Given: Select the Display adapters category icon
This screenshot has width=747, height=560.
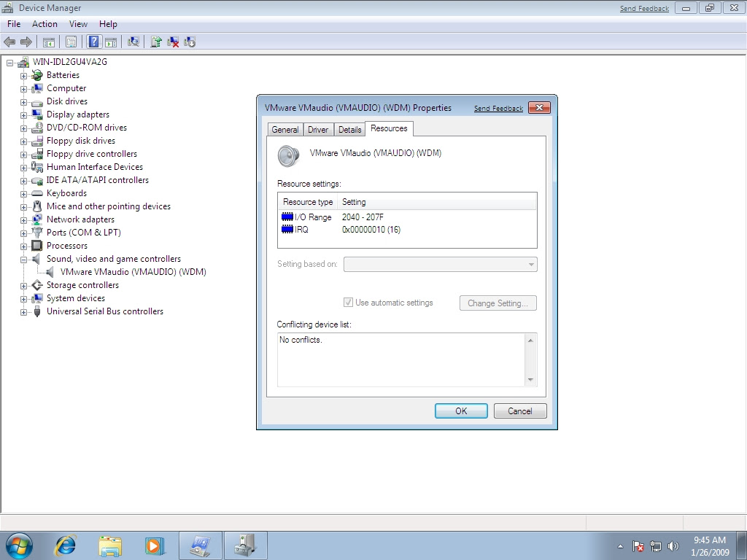Looking at the screenshot, I should click(37, 114).
